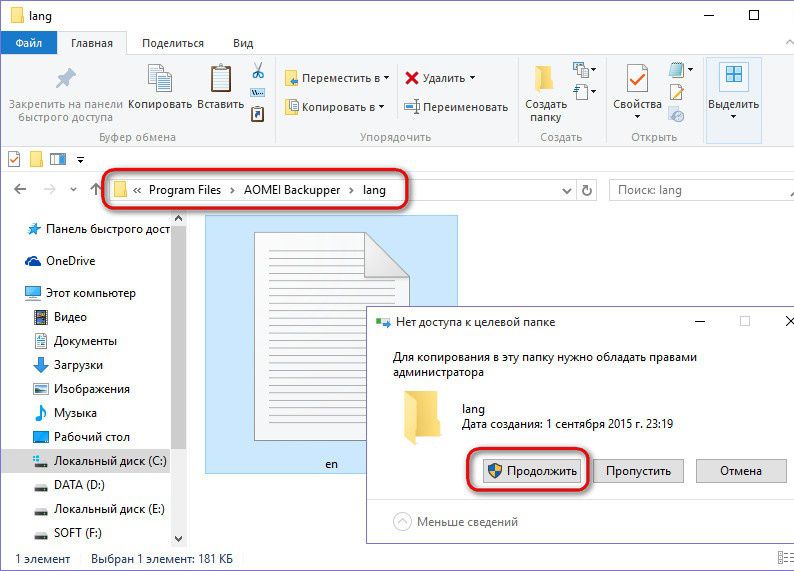Click the Select tiles icon (Выделить)
The height and width of the screenshot is (571, 794).
point(733,78)
